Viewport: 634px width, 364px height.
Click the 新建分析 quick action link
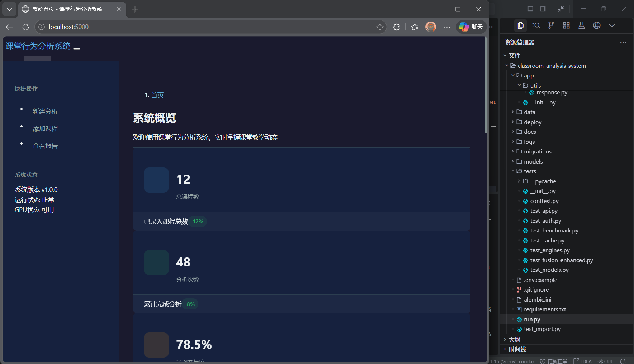(x=45, y=112)
